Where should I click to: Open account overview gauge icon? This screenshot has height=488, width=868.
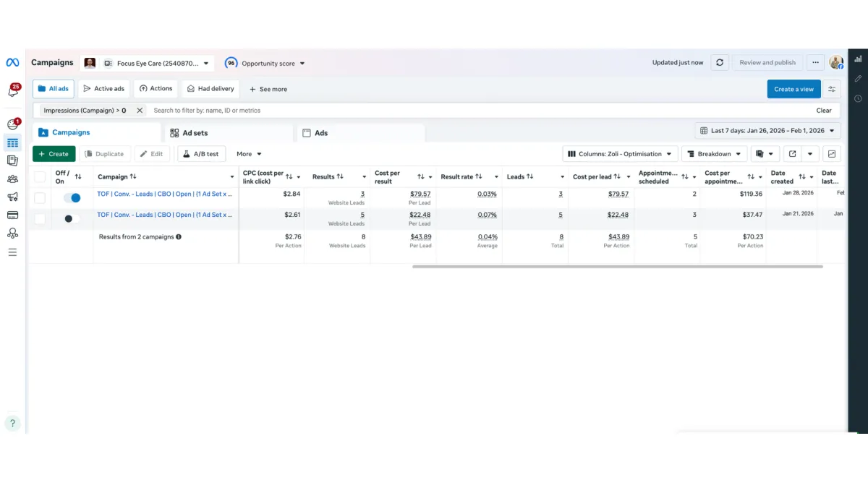coord(12,124)
